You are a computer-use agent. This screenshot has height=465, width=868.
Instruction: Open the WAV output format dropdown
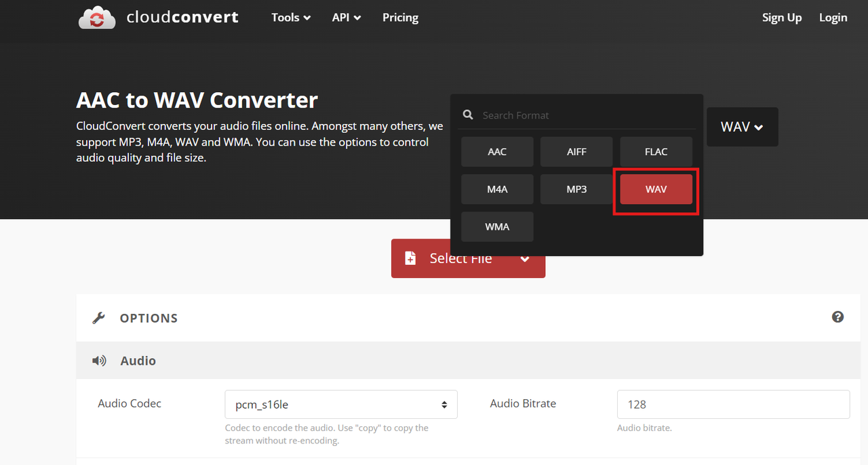[742, 127]
